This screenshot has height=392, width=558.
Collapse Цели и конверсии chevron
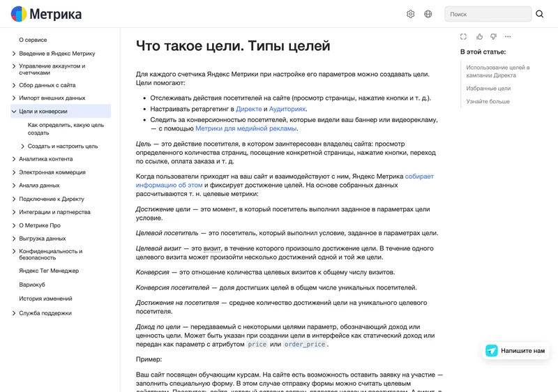[x=14, y=112]
